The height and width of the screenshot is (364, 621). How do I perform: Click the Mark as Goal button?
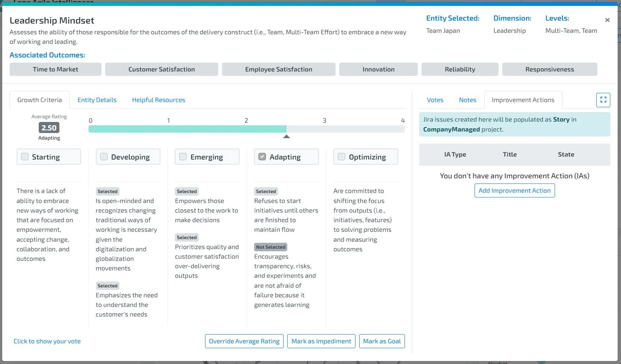click(x=382, y=341)
